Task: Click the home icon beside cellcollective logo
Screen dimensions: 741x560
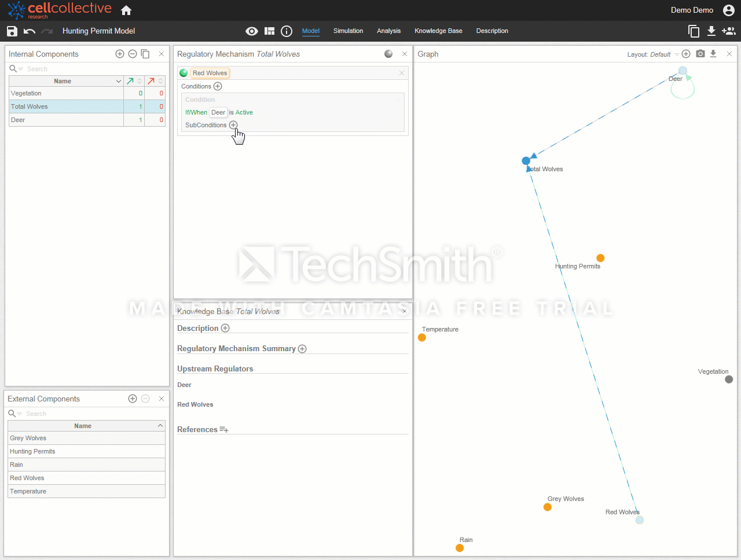Action: coord(126,10)
